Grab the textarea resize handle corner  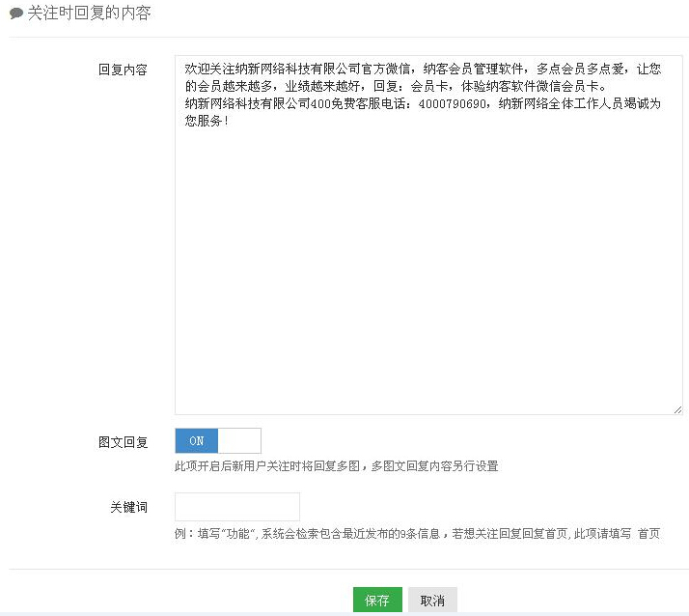676,408
